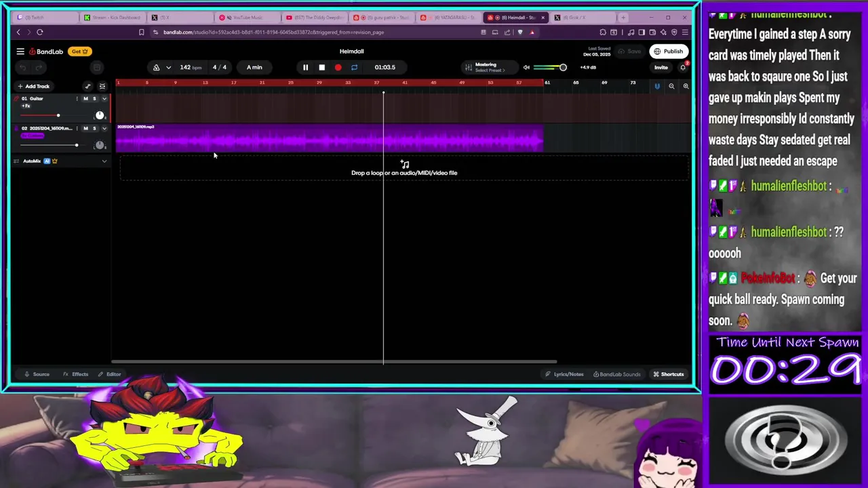Open the 4 / 4 time signature selector
868x488 pixels.
(x=219, y=67)
